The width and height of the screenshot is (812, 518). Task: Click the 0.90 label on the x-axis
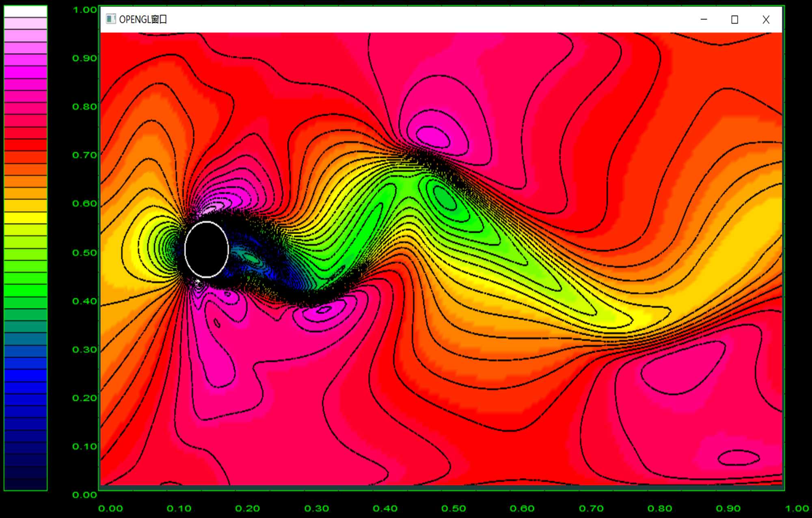pyautogui.click(x=728, y=508)
